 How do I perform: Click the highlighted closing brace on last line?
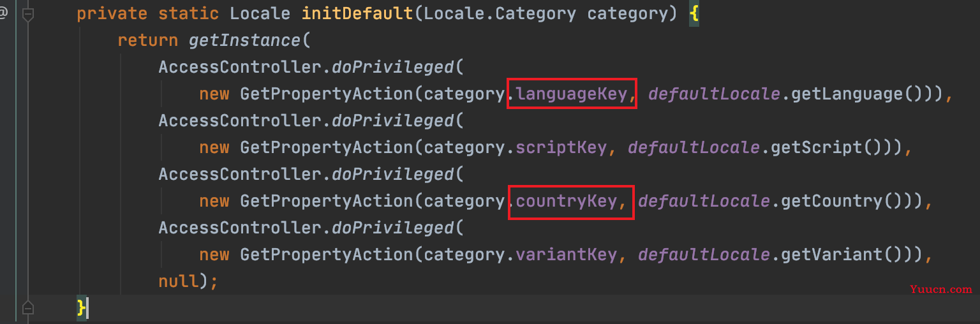(x=82, y=308)
